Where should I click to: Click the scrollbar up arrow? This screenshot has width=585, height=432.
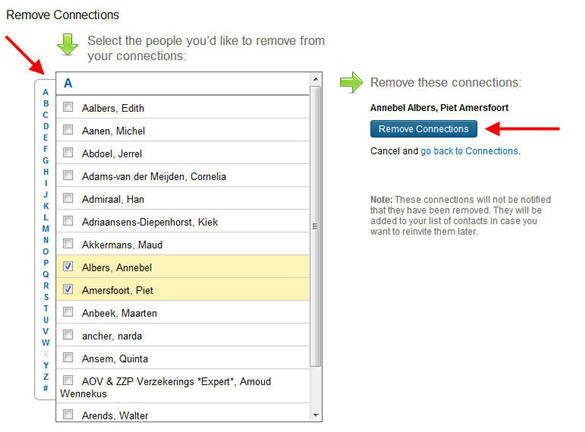pyautogui.click(x=316, y=79)
